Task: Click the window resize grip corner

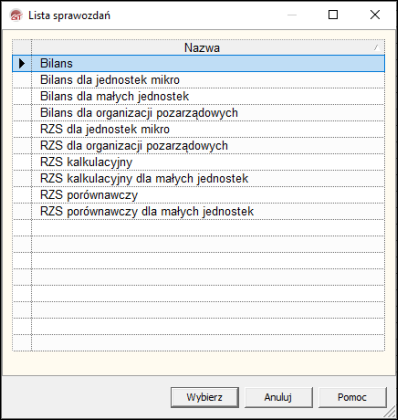Action: tap(389, 412)
